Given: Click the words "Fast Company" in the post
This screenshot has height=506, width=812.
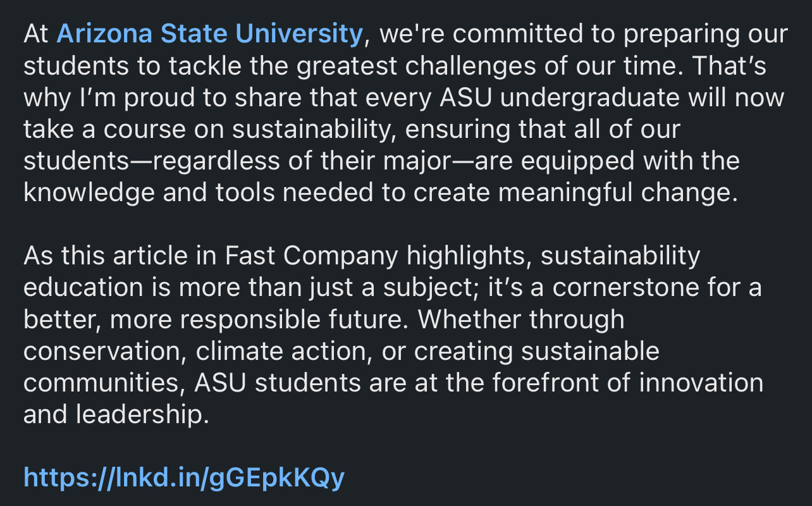Looking at the screenshot, I should (x=312, y=256).
